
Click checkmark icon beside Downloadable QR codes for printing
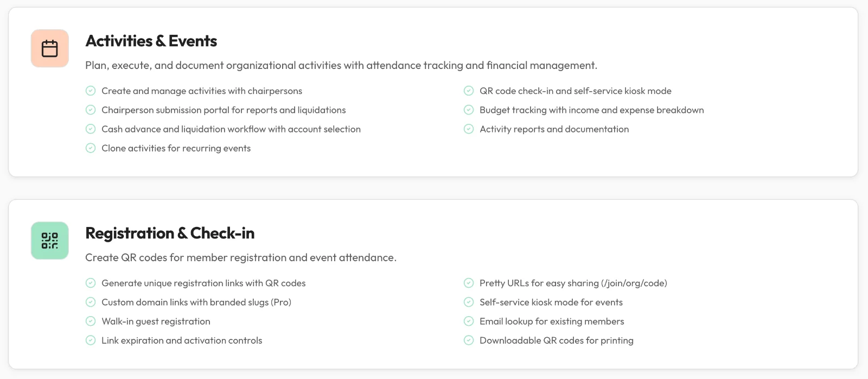[x=469, y=340]
